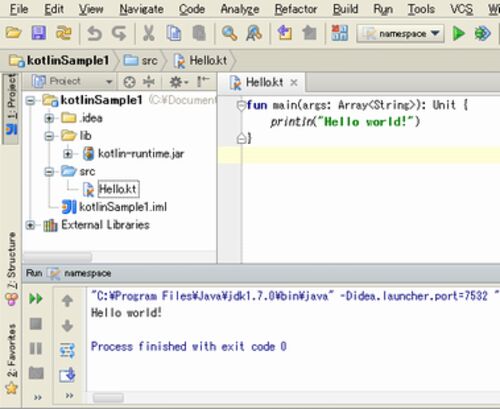Click the Rerun double-arrow icon in Run panel

coord(36,299)
